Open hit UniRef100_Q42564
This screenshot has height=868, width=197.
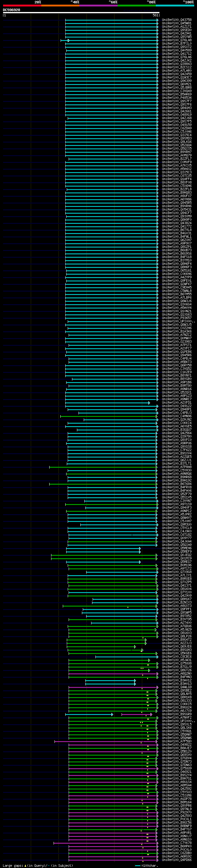tap(177, 433)
